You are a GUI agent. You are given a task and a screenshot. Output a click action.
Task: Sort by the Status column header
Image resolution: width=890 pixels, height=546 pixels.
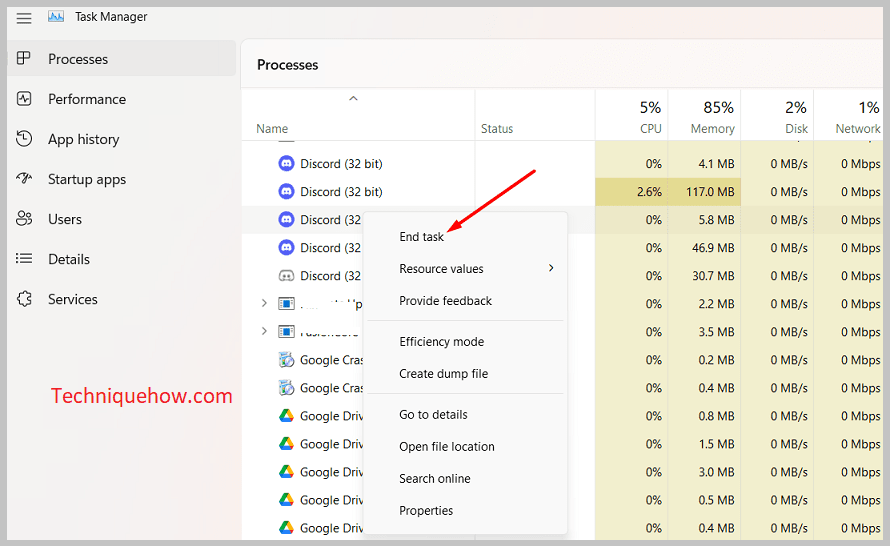tap(497, 129)
